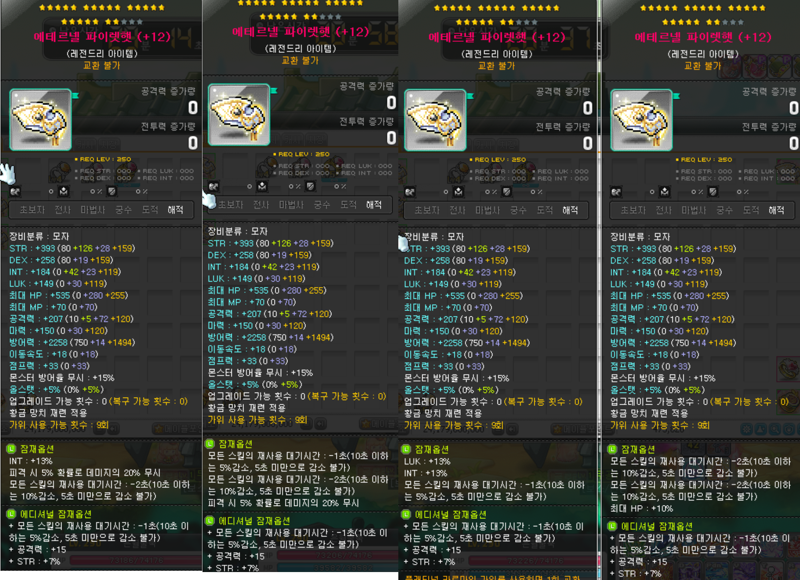Viewport: 800px width, 580px height.
Task: Click the boss damage icon in fourth tooltip
Action: 665,192
